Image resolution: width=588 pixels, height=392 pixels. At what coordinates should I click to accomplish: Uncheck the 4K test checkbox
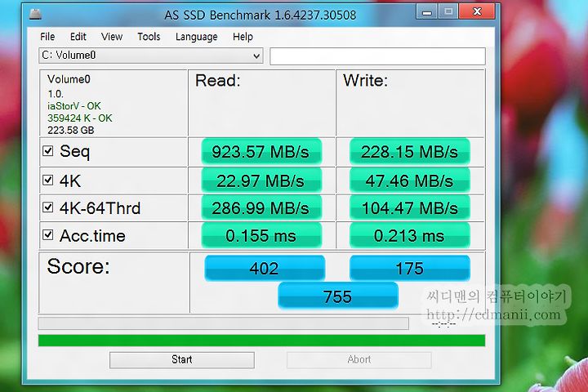click(x=48, y=180)
